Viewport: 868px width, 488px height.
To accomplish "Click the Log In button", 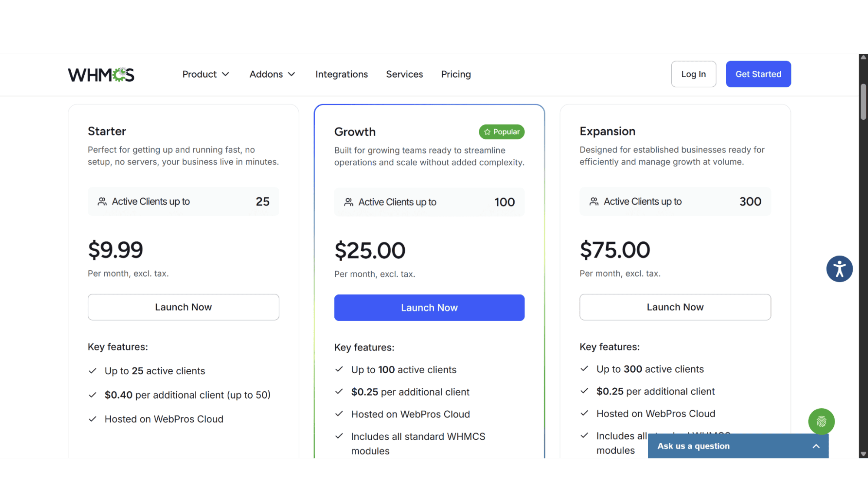I will pyautogui.click(x=693, y=74).
